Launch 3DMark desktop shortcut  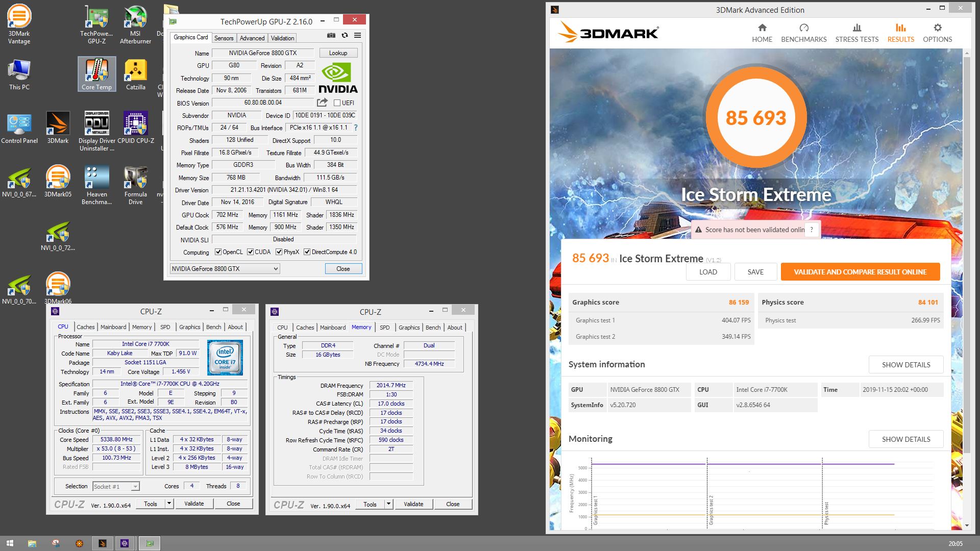tap(58, 128)
